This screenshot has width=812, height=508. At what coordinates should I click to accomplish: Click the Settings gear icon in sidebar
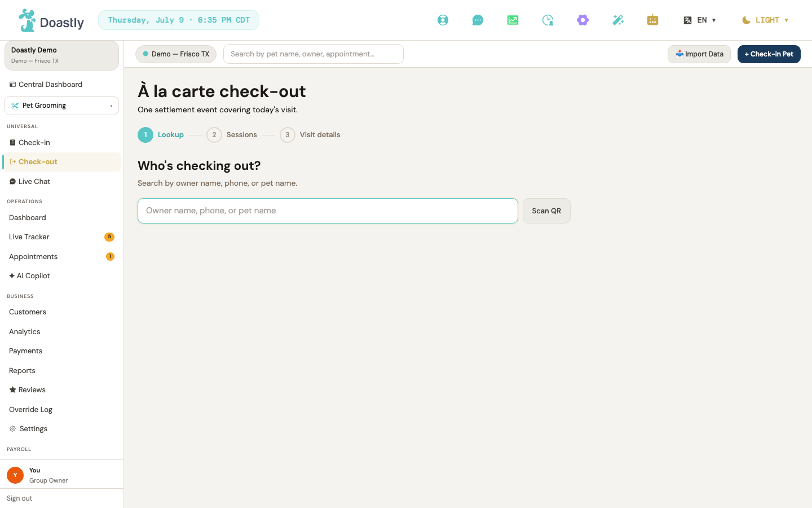[x=12, y=429]
